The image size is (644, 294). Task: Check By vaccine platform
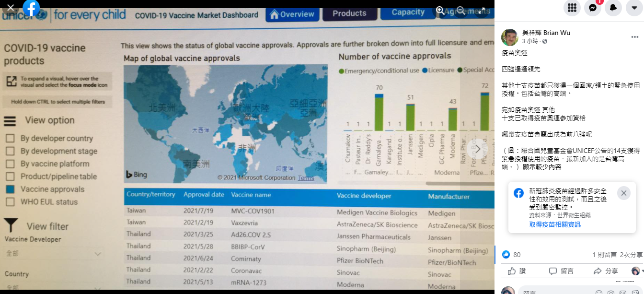coord(10,164)
